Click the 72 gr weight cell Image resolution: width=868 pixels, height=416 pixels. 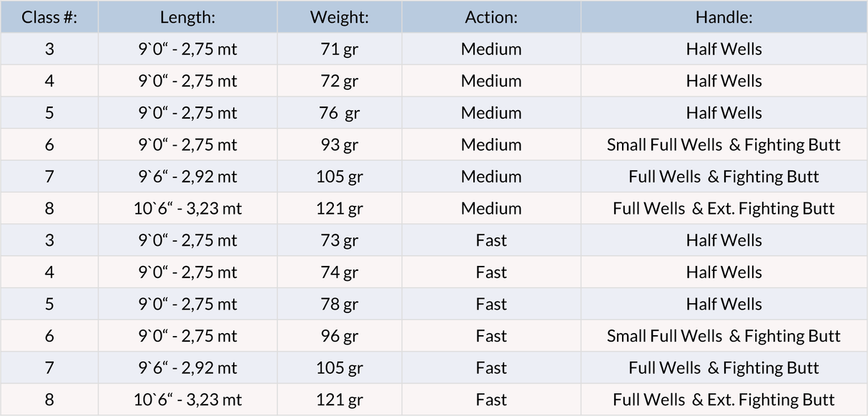[340, 81]
